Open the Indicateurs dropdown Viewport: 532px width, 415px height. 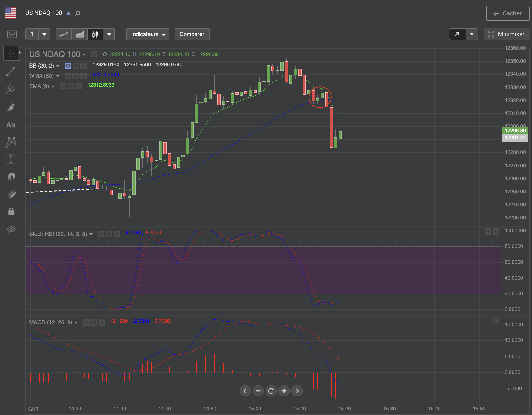coord(147,34)
